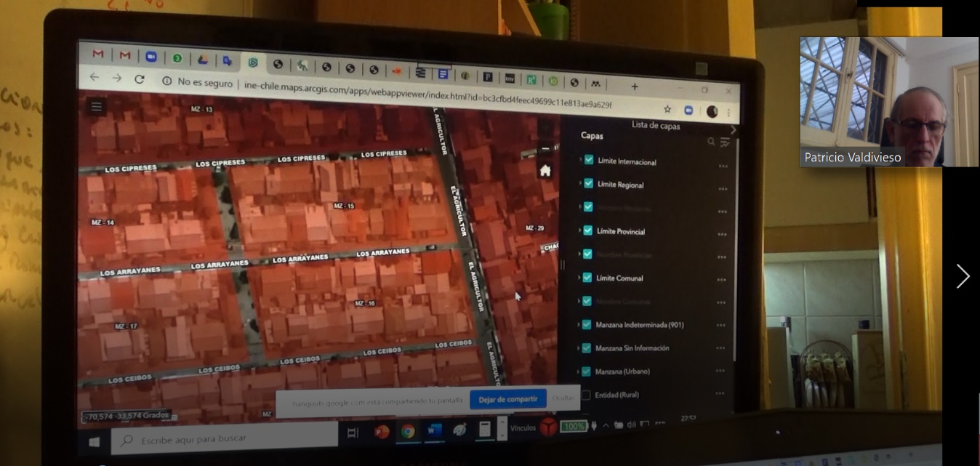Uncheck Manzana Sin Información layer
The height and width of the screenshot is (466, 980).
tap(586, 348)
